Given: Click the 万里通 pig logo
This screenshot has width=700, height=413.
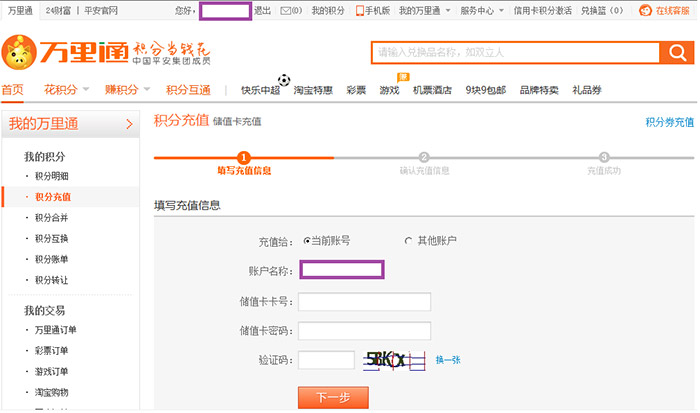Looking at the screenshot, I should pos(18,52).
